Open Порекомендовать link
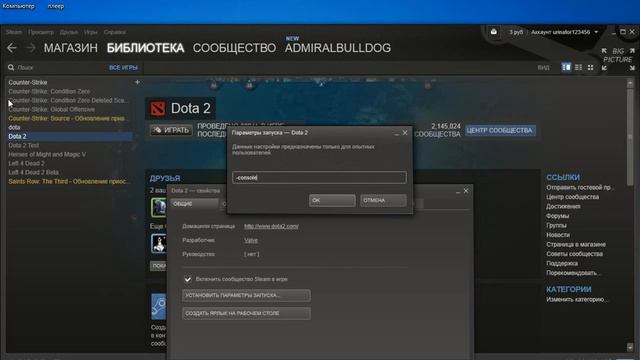Image resolution: width=640 pixels, height=360 pixels. (573, 273)
